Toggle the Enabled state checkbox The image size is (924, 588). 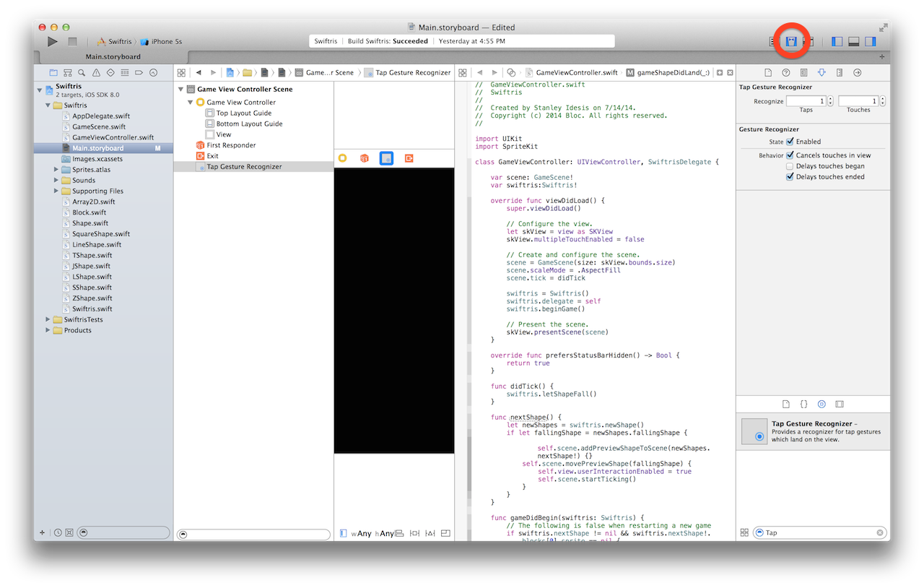coord(790,142)
